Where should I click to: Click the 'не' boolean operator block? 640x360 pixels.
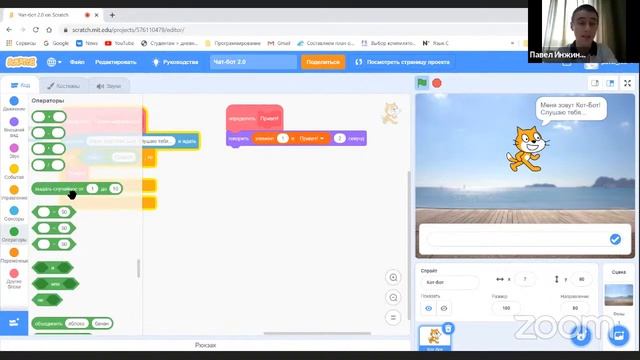coord(47,300)
